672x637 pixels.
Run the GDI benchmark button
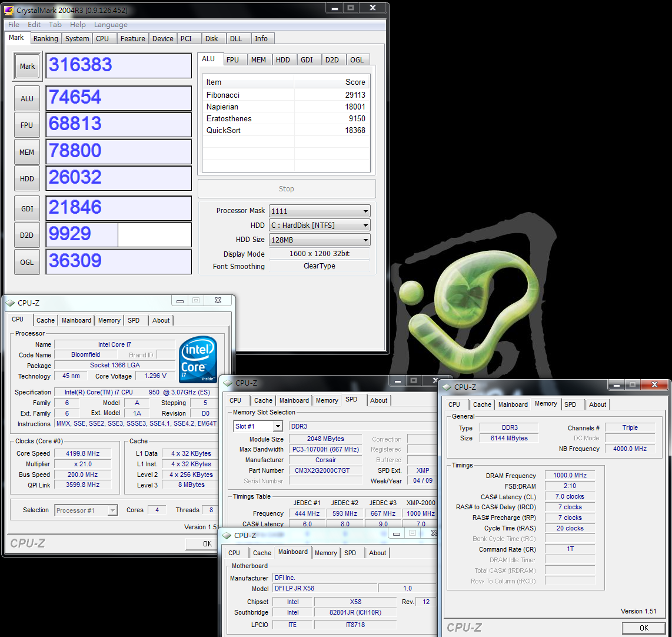(27, 209)
